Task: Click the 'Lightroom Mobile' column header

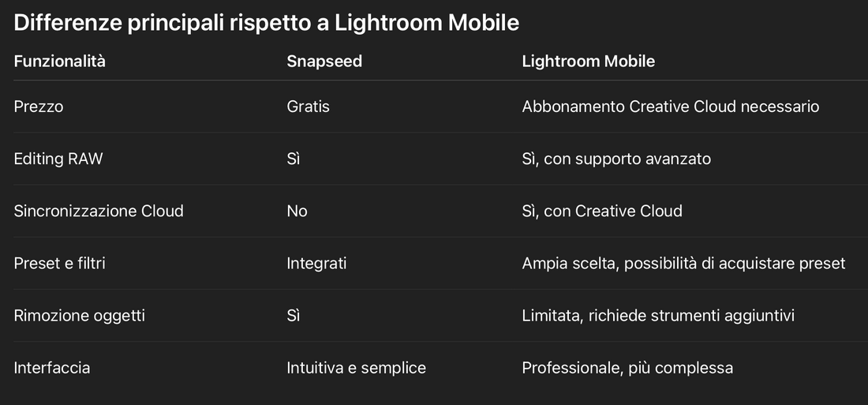Action: click(x=588, y=62)
